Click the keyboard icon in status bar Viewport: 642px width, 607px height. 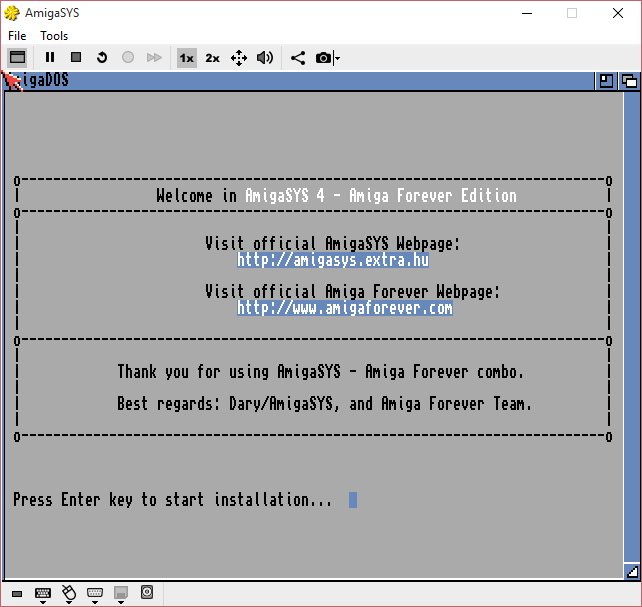pyautogui.click(x=43, y=592)
